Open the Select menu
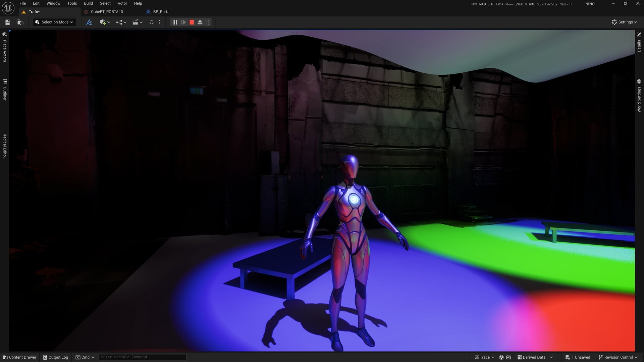This screenshot has width=644, height=362. point(105,3)
